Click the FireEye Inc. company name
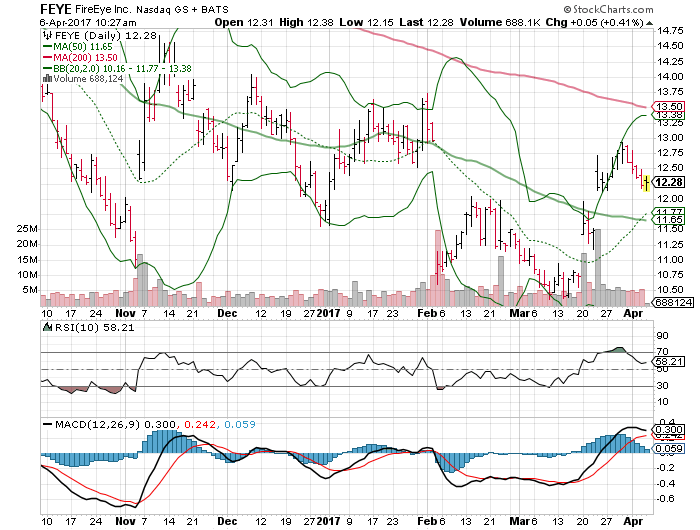700x530 pixels. pyautogui.click(x=103, y=9)
